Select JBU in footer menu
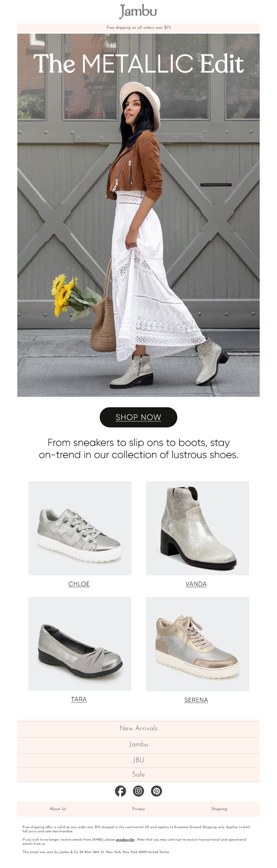277x868 pixels. click(138, 760)
